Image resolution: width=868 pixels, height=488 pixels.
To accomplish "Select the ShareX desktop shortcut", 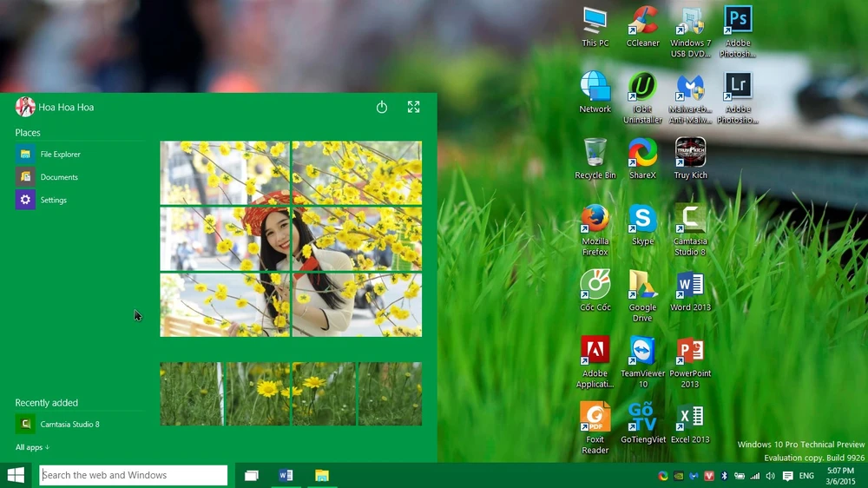I will 642,159.
